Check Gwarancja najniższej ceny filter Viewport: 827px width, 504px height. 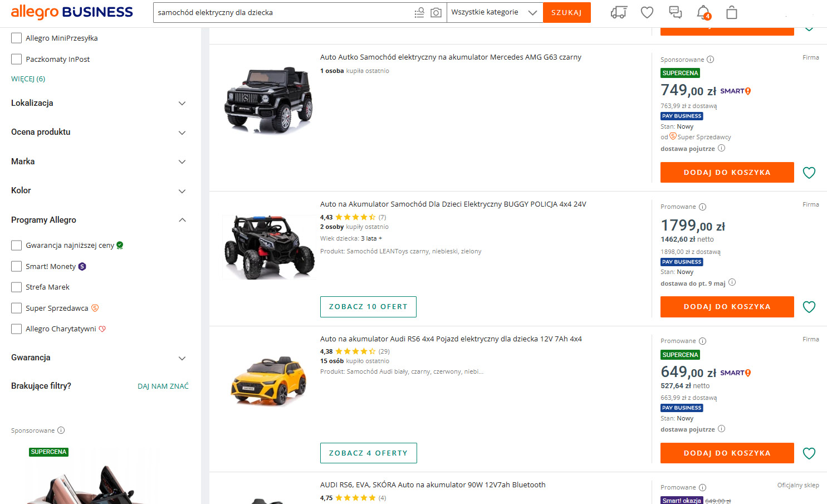click(17, 245)
